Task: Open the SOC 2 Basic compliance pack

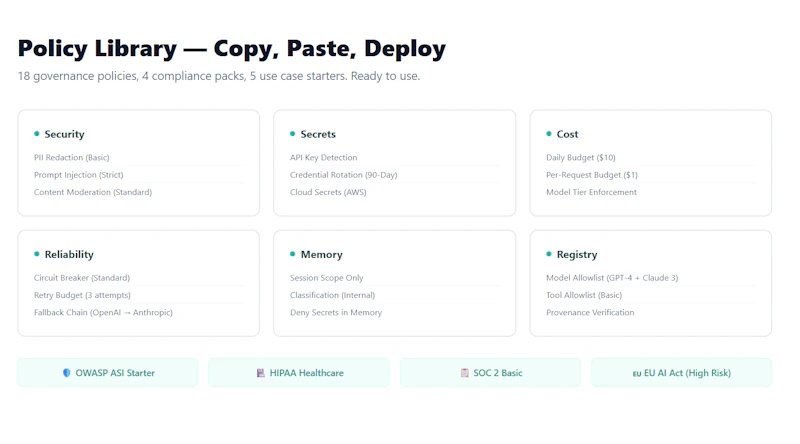Action: click(x=490, y=373)
